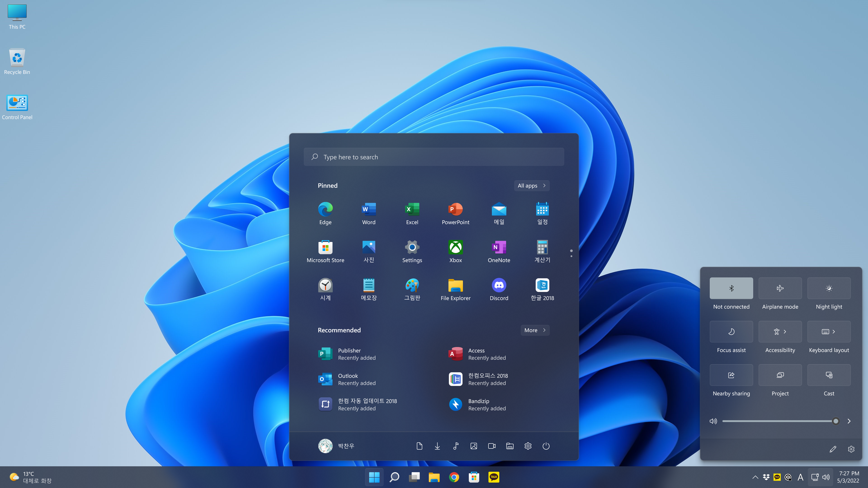The image size is (868, 488).
Task: Open KakaoTalk from taskbar
Action: (494, 477)
